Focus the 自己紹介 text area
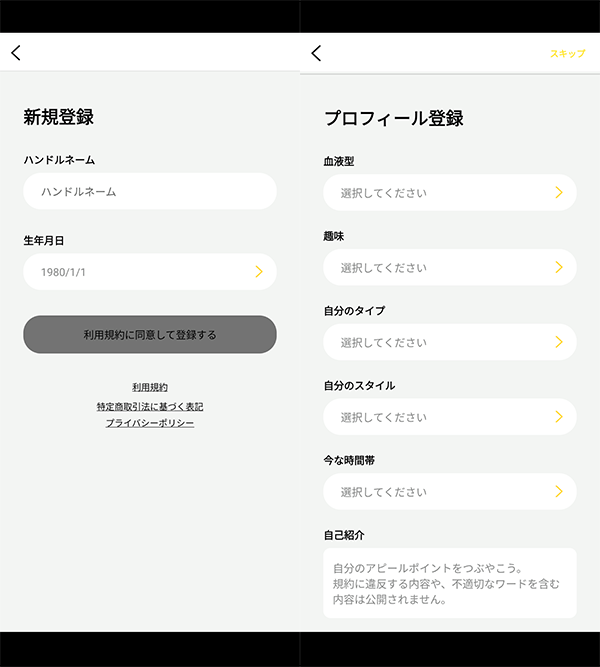This screenshot has width=600, height=667. click(x=450, y=583)
